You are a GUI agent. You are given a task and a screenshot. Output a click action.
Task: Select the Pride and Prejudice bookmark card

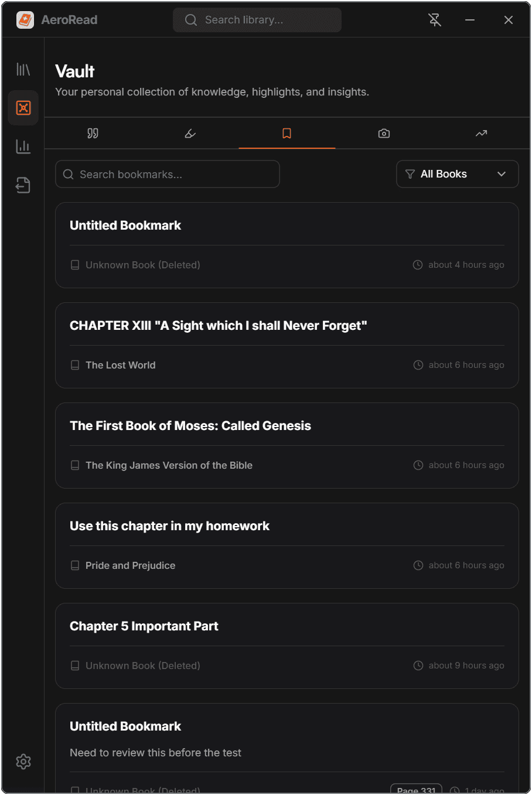287,545
